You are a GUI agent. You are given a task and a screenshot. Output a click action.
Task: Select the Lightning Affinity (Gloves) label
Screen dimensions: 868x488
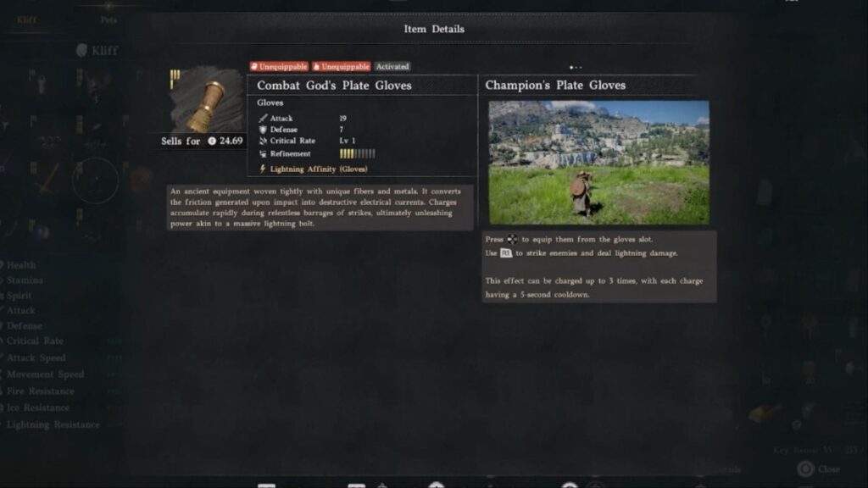pyautogui.click(x=319, y=169)
